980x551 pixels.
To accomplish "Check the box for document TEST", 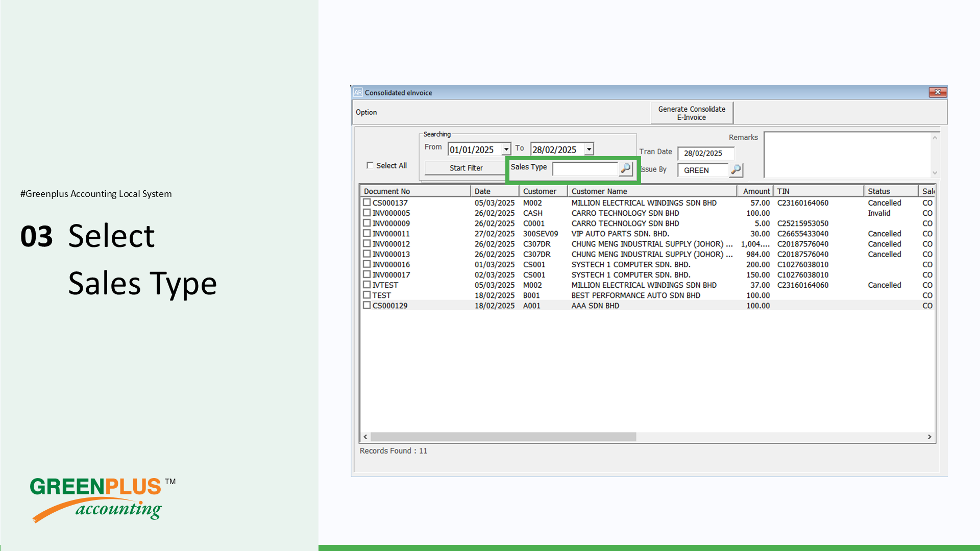I will point(366,295).
